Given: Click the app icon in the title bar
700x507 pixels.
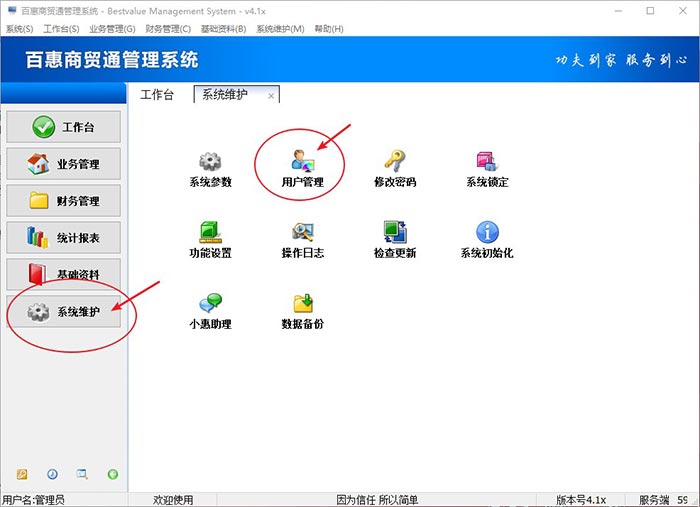Looking at the screenshot, I should pyautogui.click(x=12, y=11).
